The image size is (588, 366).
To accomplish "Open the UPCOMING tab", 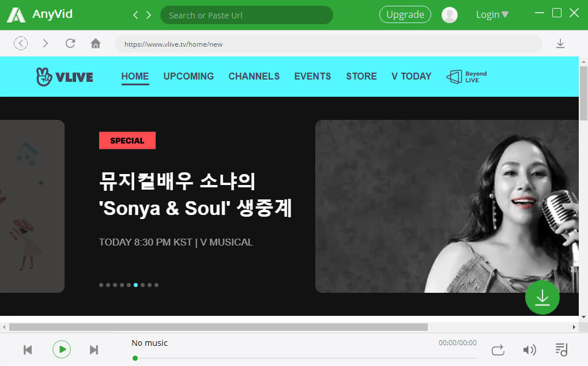I will tap(189, 76).
